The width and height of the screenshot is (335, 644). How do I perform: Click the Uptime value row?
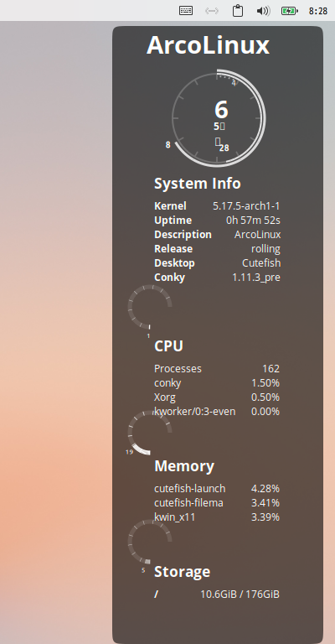point(217,221)
